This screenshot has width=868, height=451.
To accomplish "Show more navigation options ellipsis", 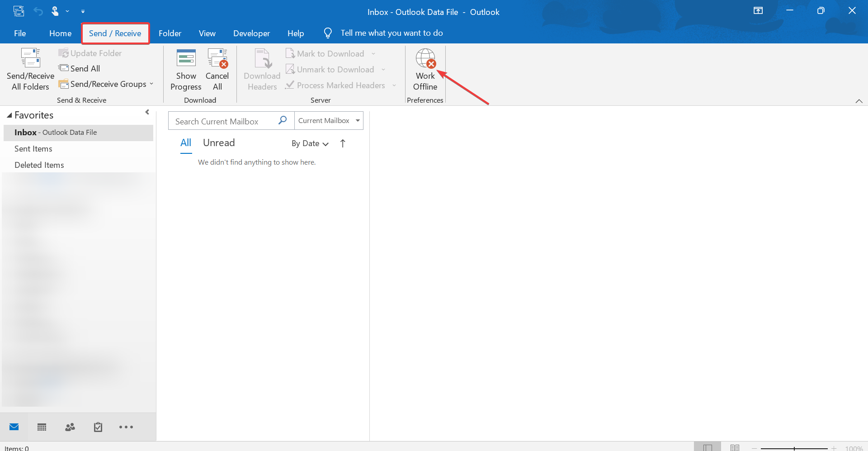I will [x=126, y=427].
